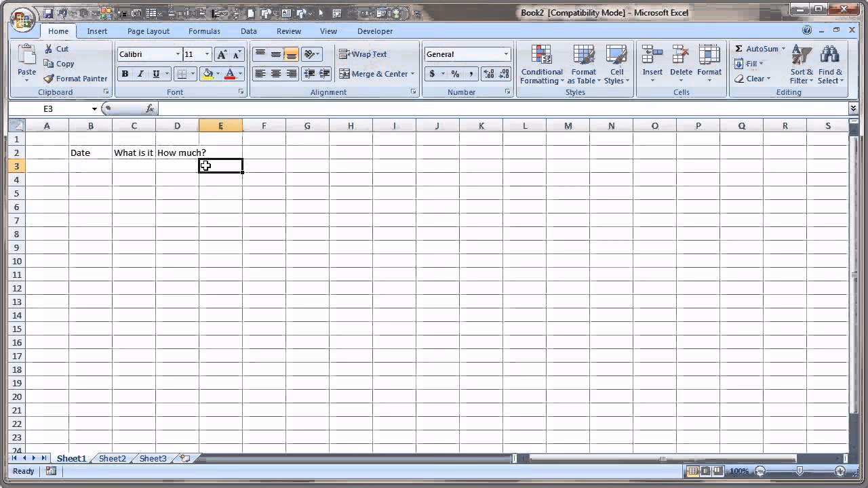Open the fill color dropdown arrow
868x488 pixels.
218,73
